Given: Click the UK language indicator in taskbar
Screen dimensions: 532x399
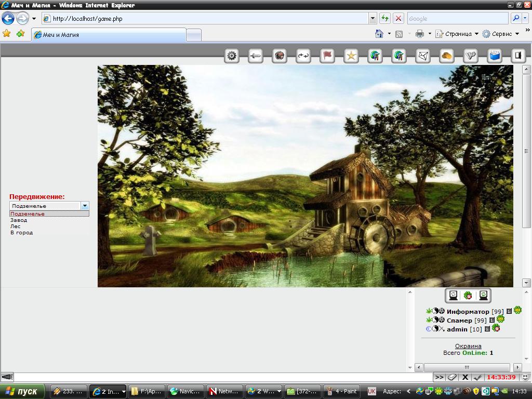Looking at the screenshot, I should pos(371,391).
